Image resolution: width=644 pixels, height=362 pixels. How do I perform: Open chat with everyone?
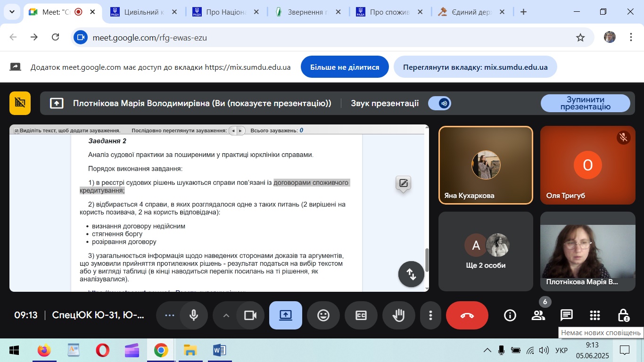click(x=567, y=315)
